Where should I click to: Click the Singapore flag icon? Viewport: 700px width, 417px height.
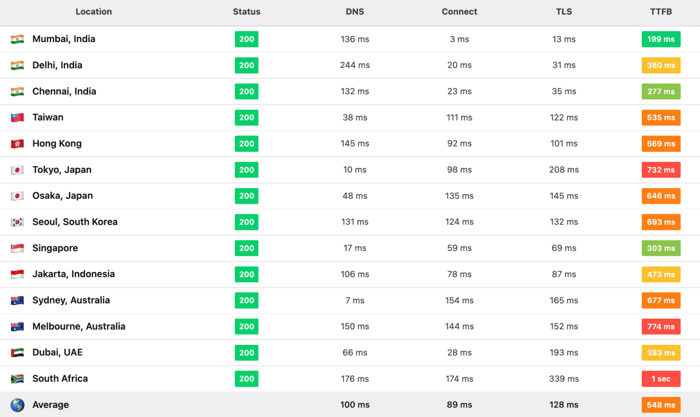[17, 248]
